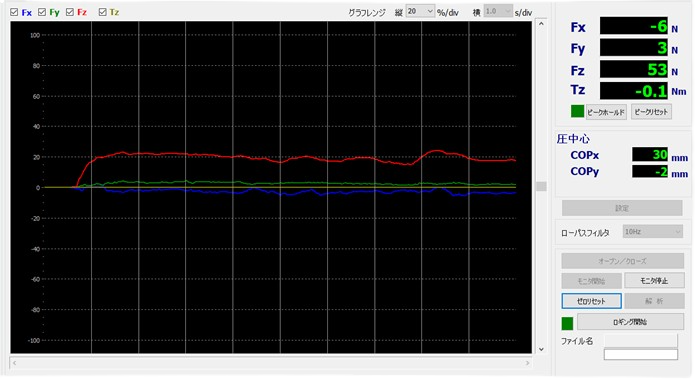
Task: Click graph vertical scrollbar down arrow
Action: [x=541, y=349]
